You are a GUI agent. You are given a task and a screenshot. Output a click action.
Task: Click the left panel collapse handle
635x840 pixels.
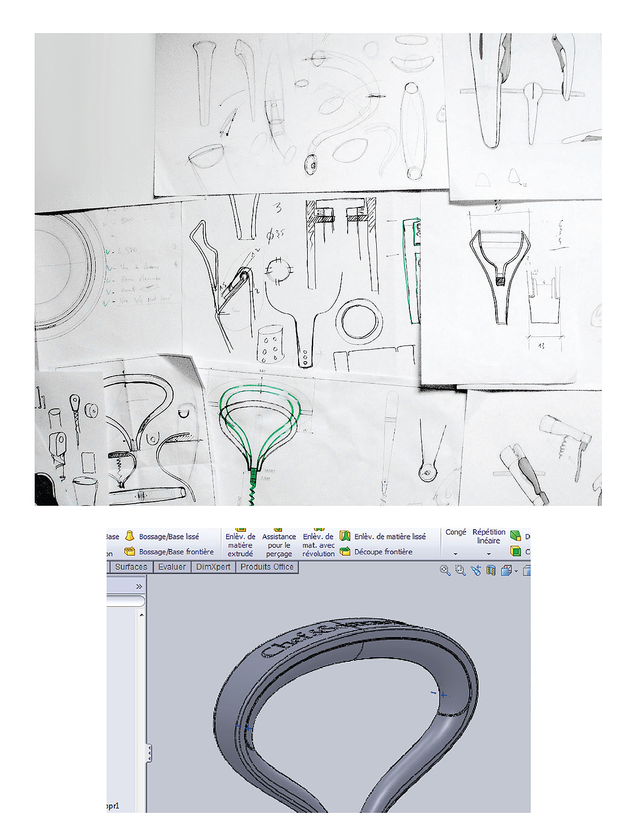[149, 753]
